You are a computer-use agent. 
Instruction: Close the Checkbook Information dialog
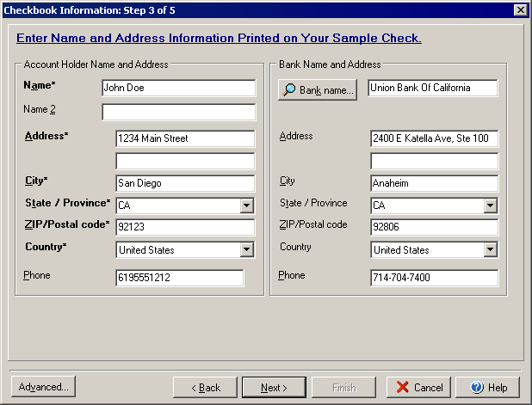(x=521, y=9)
